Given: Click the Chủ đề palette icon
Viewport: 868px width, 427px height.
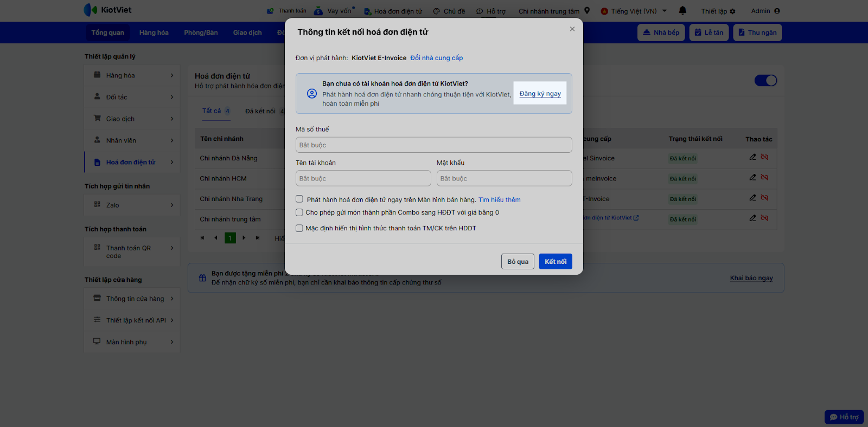Looking at the screenshot, I should tap(436, 11).
